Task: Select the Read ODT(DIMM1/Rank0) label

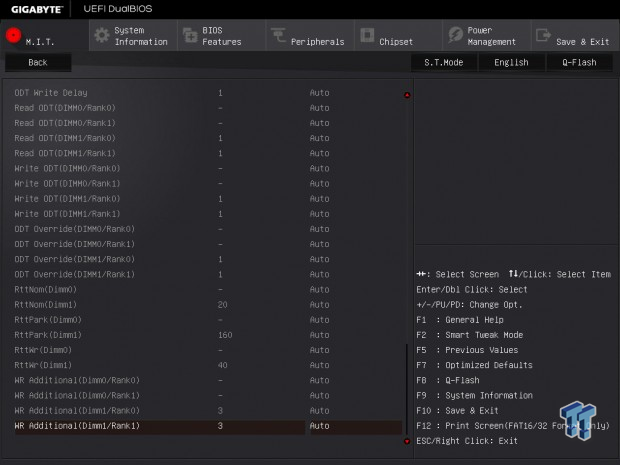Action: [65, 138]
